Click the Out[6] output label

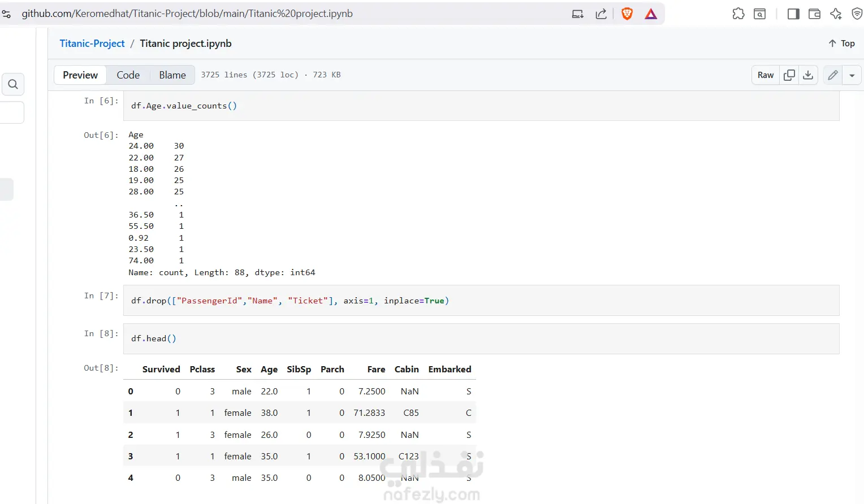101,135
